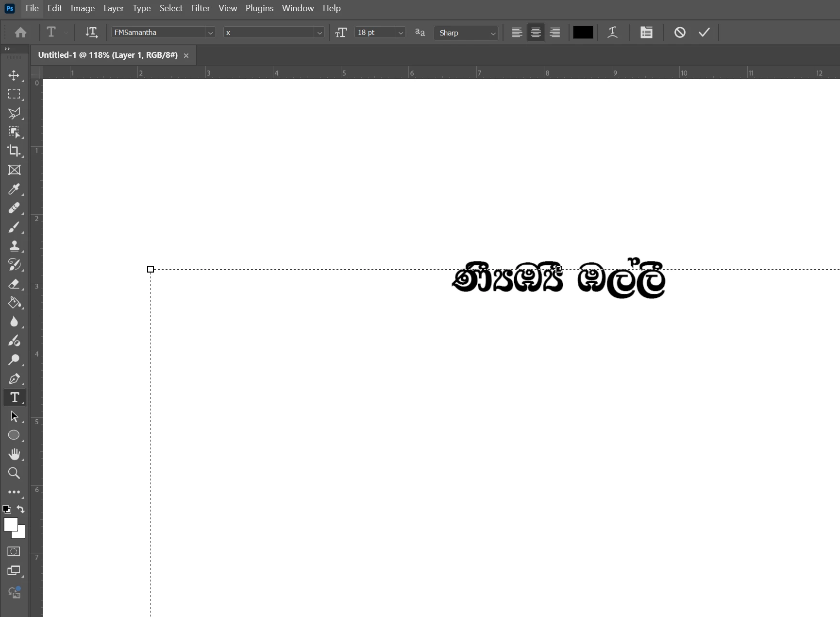Click the text box corner handle
Screen dimensions: 840x617
point(151,269)
